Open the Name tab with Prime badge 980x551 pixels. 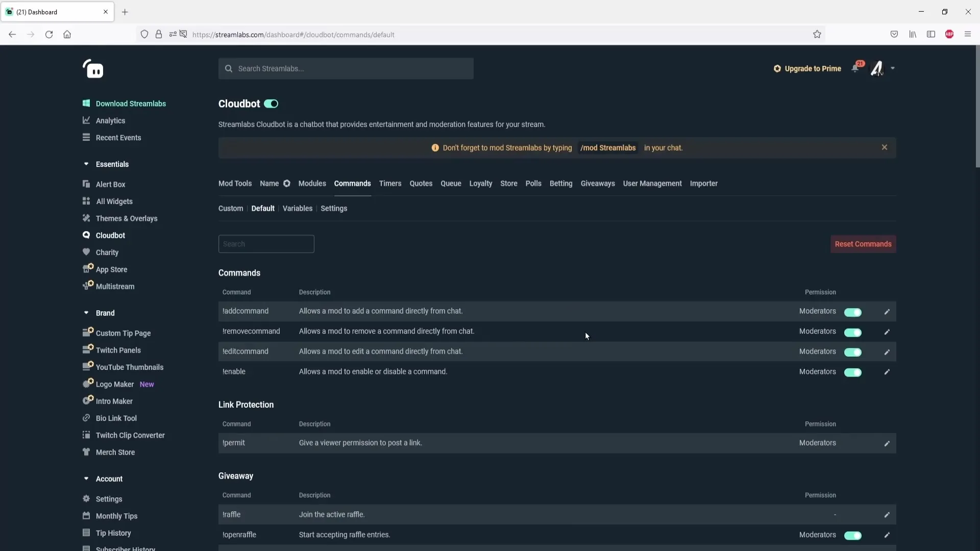(x=275, y=183)
